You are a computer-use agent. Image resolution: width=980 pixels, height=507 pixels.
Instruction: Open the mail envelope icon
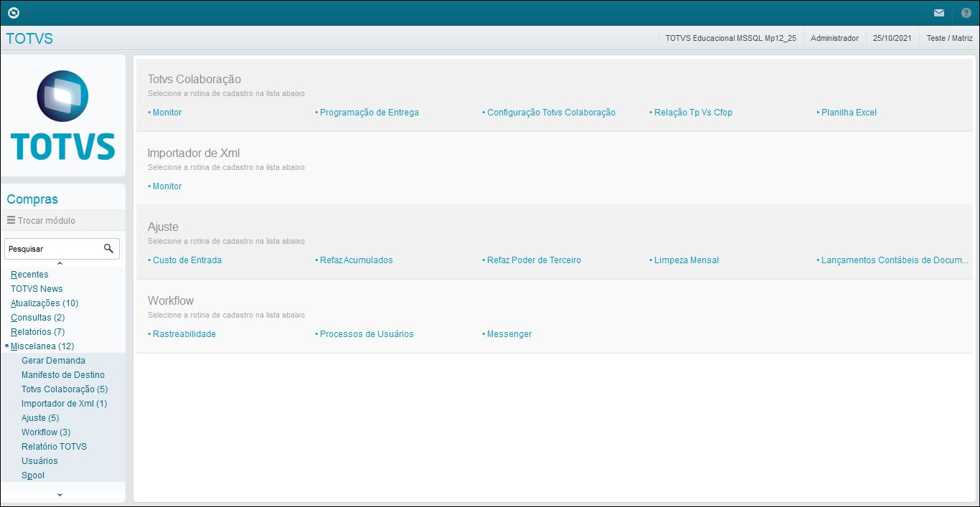click(x=938, y=13)
